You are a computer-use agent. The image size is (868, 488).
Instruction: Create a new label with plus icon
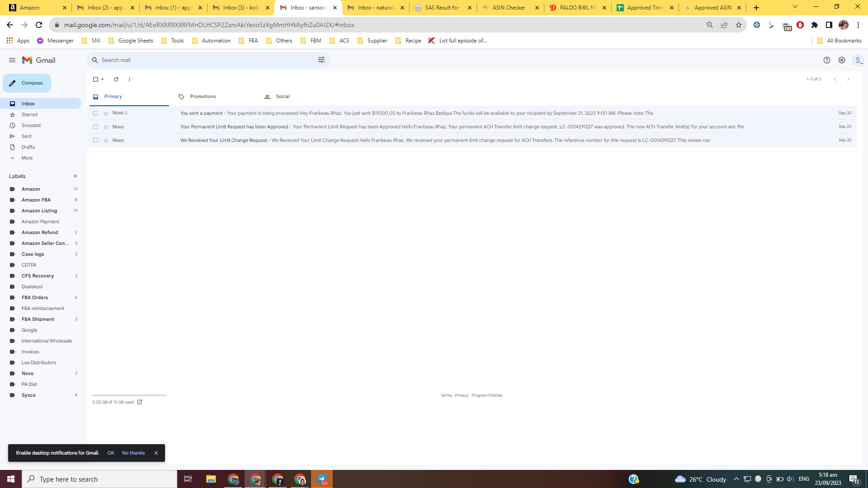[75, 176]
